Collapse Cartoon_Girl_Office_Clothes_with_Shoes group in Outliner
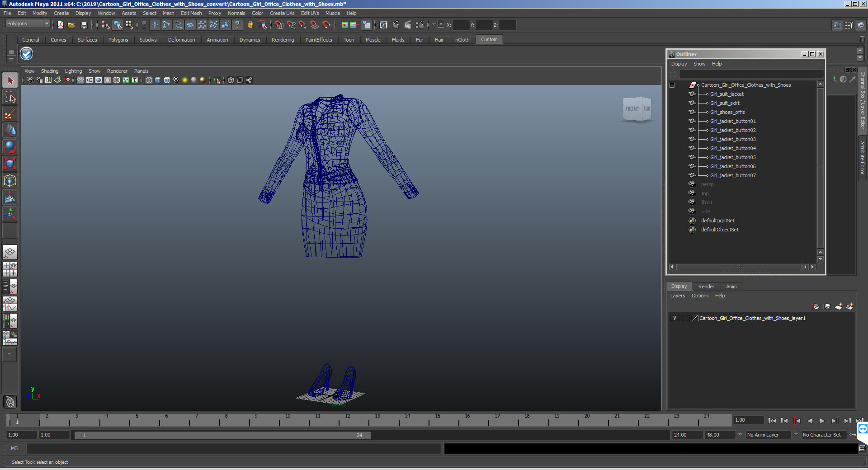 (x=672, y=85)
